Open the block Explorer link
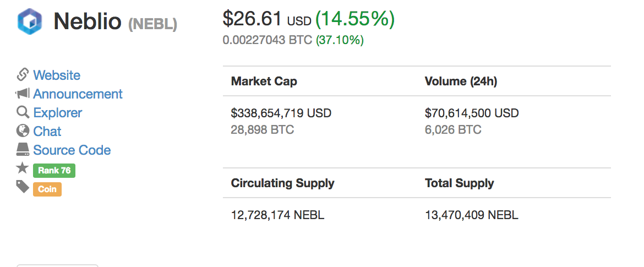Image resolution: width=644 pixels, height=267 pixels. 57,113
